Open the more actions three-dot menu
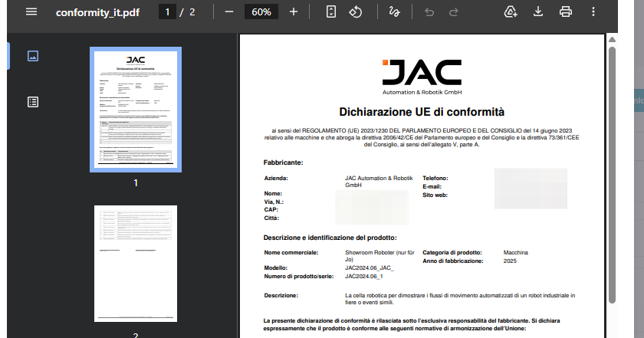 (593, 12)
